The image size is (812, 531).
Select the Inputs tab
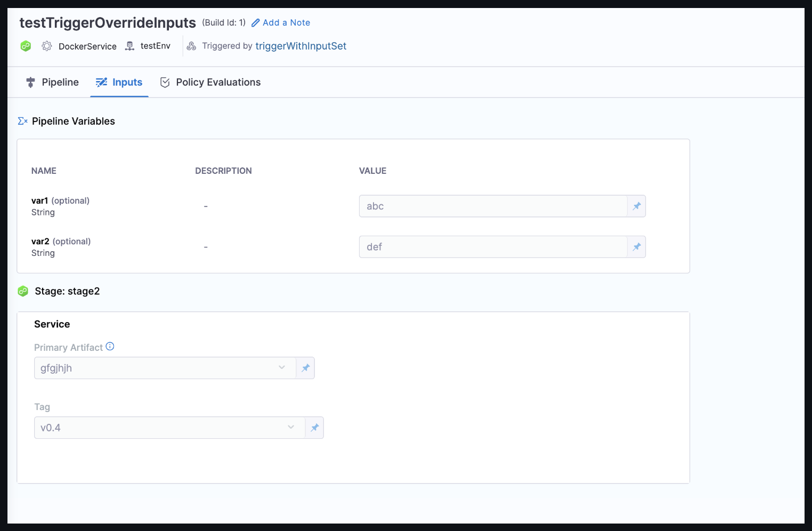click(119, 82)
